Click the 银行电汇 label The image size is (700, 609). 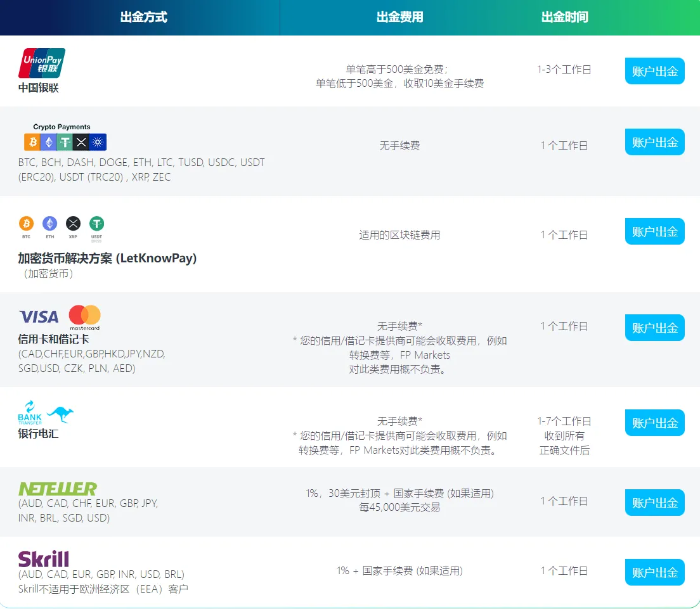39,433
